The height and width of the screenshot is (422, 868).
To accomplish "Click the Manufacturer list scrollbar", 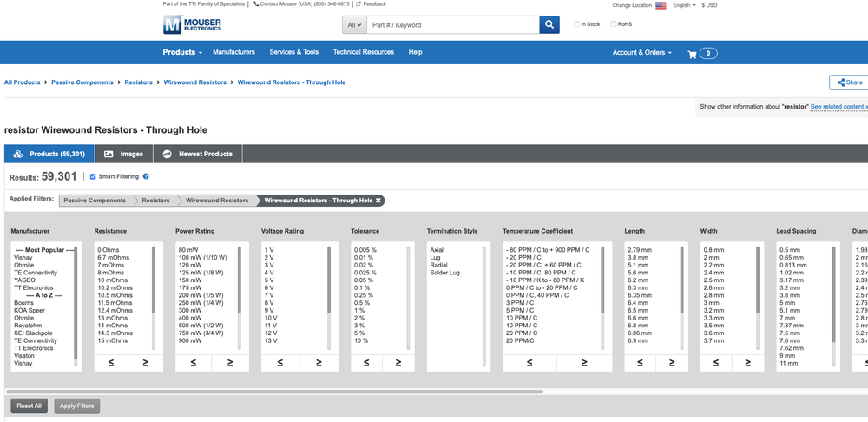I will (x=76, y=303).
